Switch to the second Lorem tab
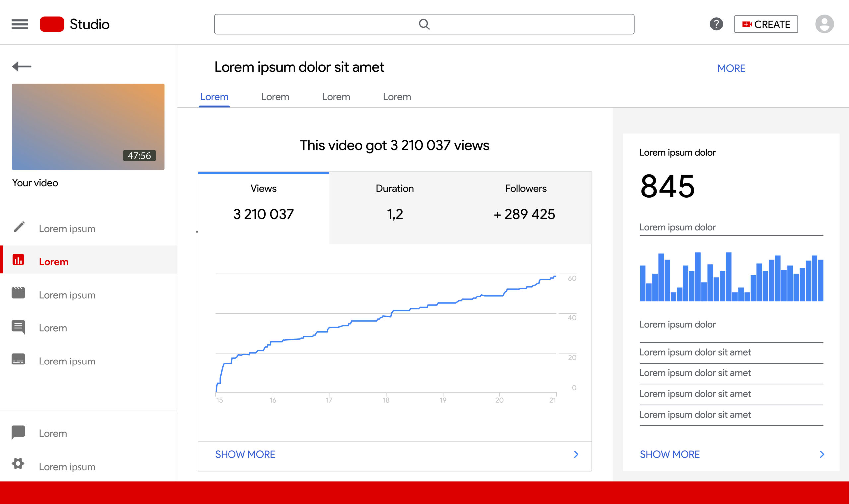The width and height of the screenshot is (849, 504). tap(275, 97)
